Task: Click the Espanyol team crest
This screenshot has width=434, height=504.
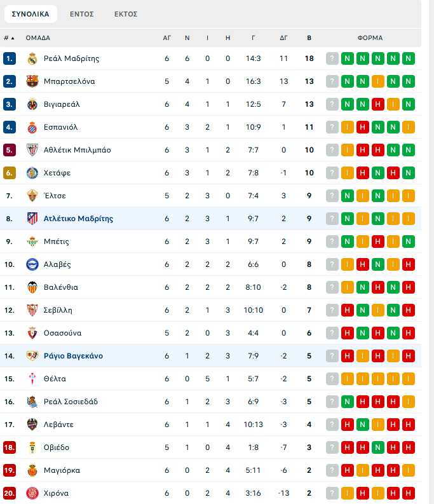Action: coord(32,127)
